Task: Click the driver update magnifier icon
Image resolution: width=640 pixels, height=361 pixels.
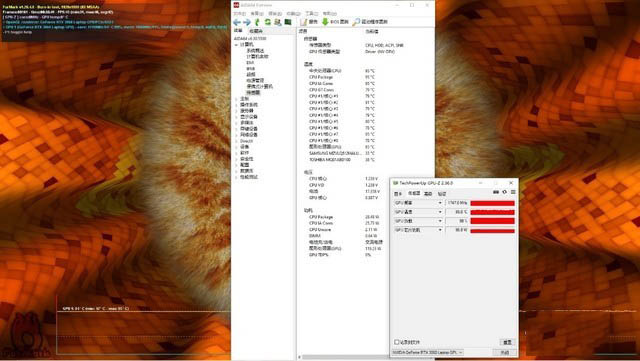Action: point(356,22)
